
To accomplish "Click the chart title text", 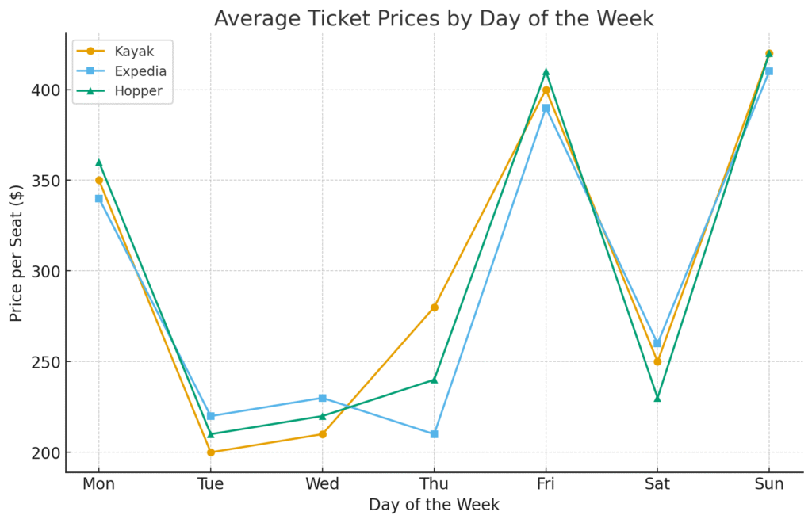I will click(434, 18).
